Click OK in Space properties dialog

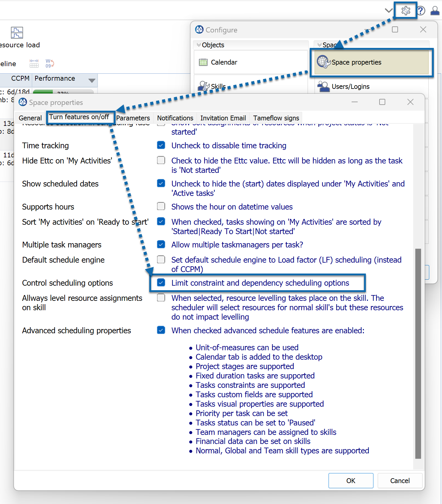[x=351, y=481]
